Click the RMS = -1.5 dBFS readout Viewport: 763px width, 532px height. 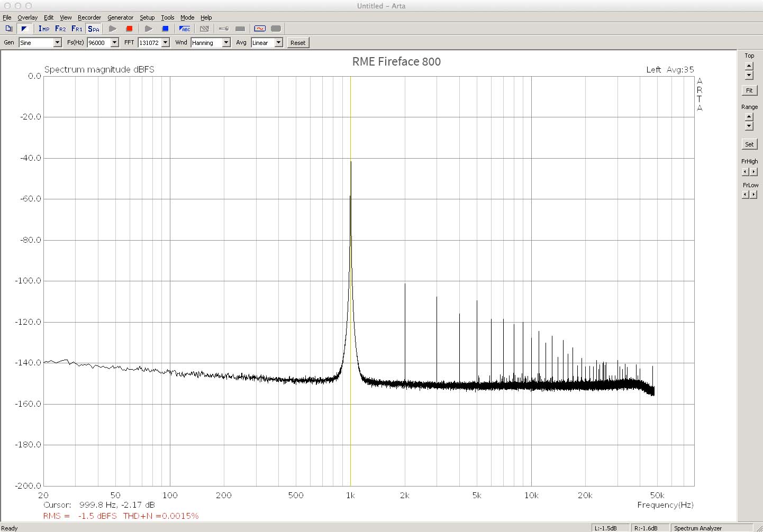(80, 516)
